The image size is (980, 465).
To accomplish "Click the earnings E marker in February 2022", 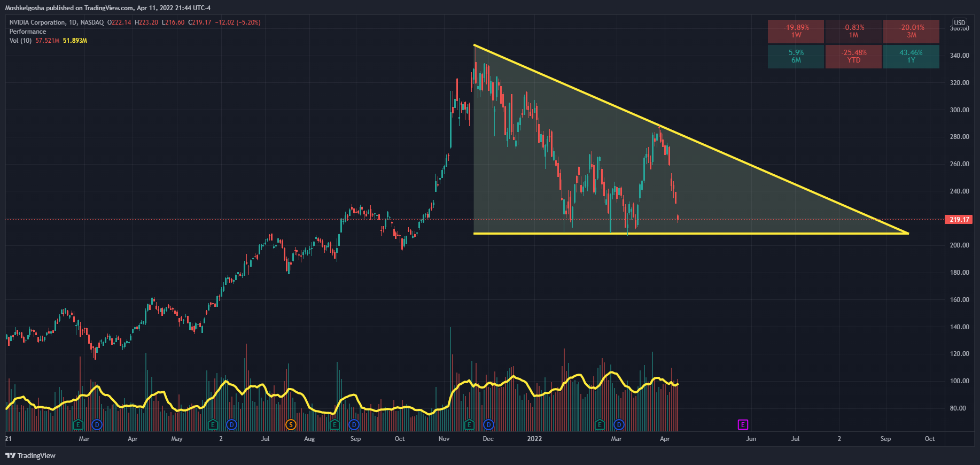I will 600,425.
